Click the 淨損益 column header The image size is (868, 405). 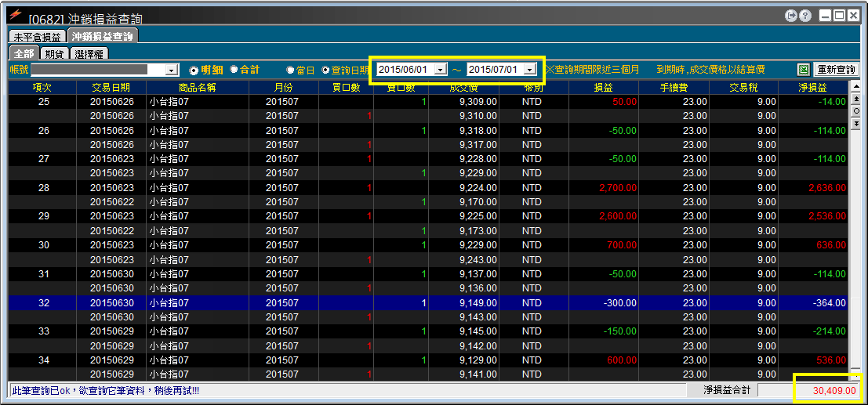pyautogui.click(x=813, y=88)
